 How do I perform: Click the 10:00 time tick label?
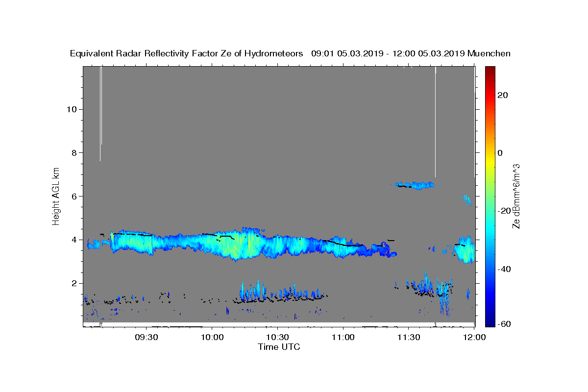(212, 338)
